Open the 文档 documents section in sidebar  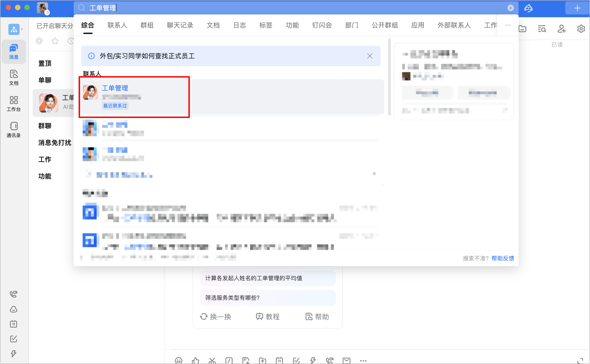tap(14, 78)
